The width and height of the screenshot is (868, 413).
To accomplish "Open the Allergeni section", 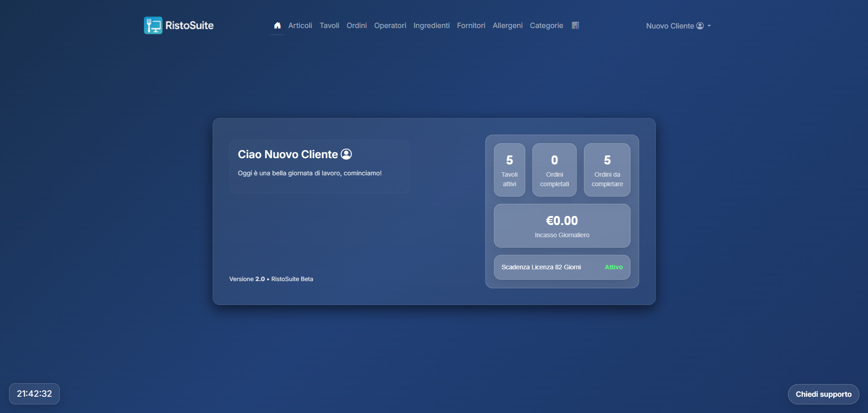I will 508,26.
